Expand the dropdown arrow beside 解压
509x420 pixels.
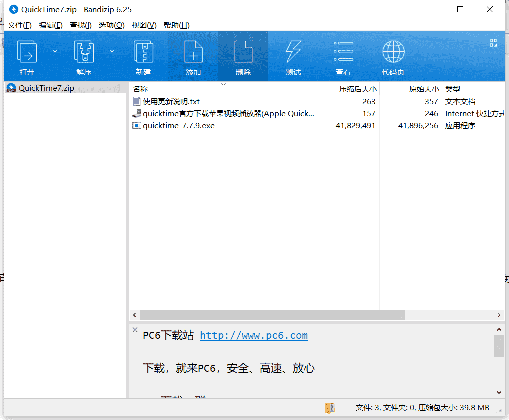pyautogui.click(x=112, y=51)
